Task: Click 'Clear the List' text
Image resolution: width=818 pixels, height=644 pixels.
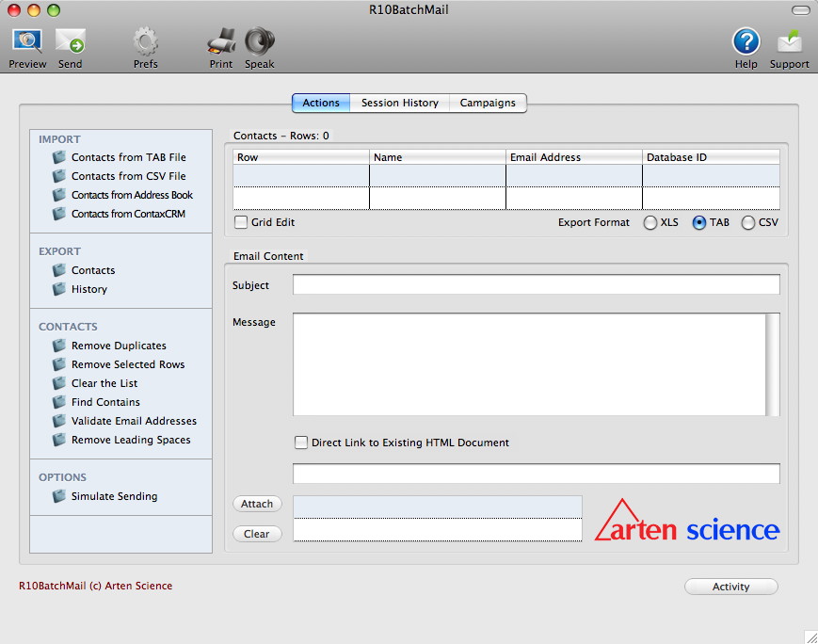Action: pos(104,383)
